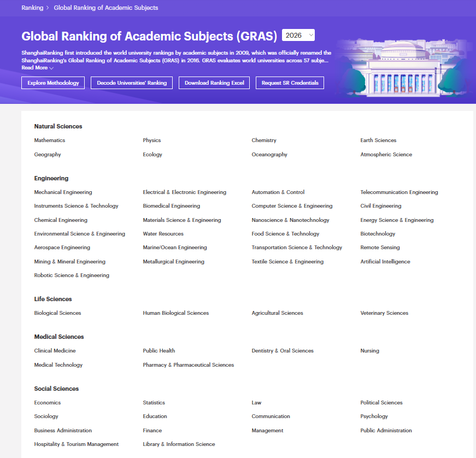Image resolution: width=476 pixels, height=458 pixels.
Task: Click Decode Universities' Ranking button
Action: [132, 83]
